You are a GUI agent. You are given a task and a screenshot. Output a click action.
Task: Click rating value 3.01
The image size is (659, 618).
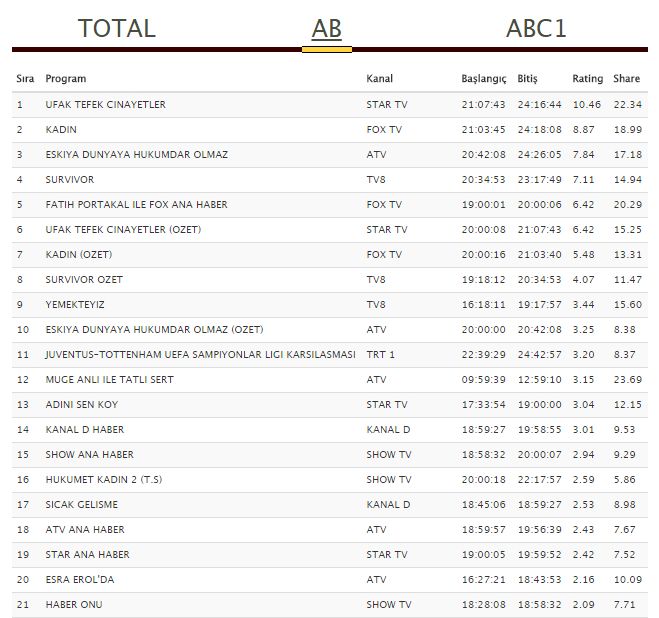(x=584, y=430)
